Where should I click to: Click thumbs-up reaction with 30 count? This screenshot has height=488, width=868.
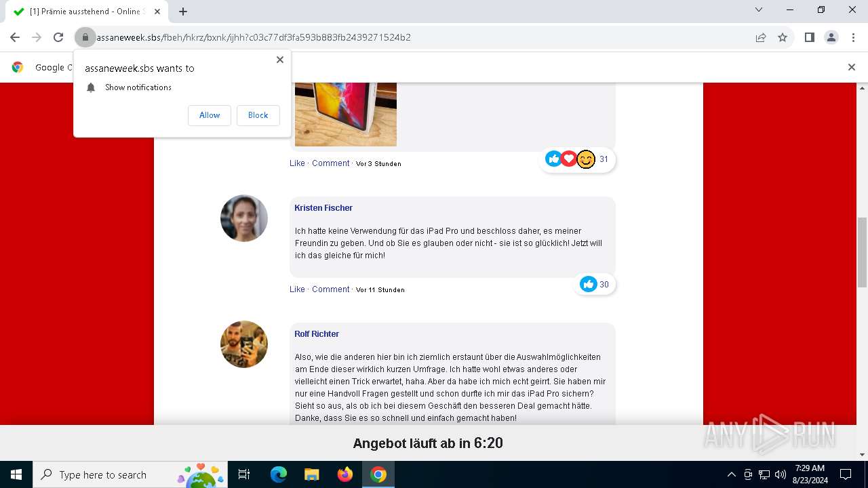pyautogui.click(x=588, y=284)
